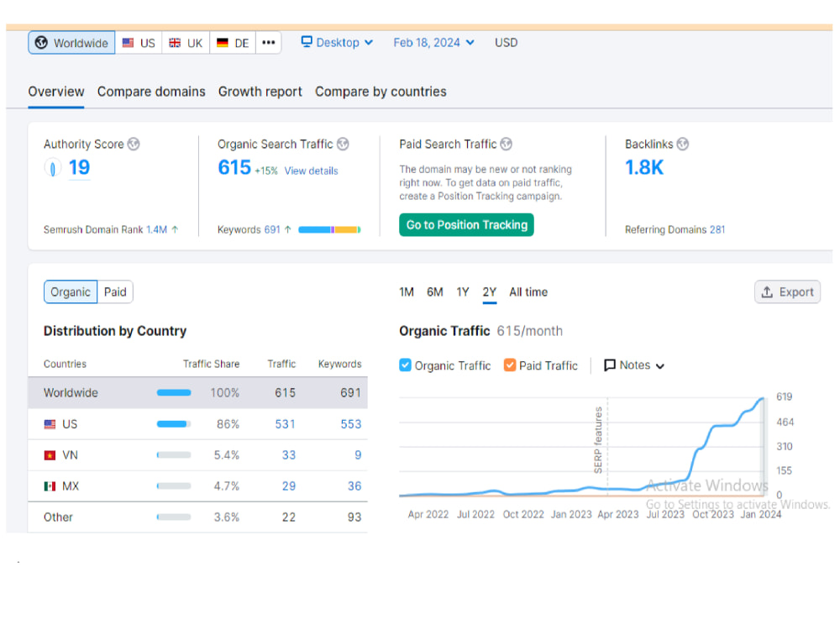Expand the Notes dropdown

point(634,365)
